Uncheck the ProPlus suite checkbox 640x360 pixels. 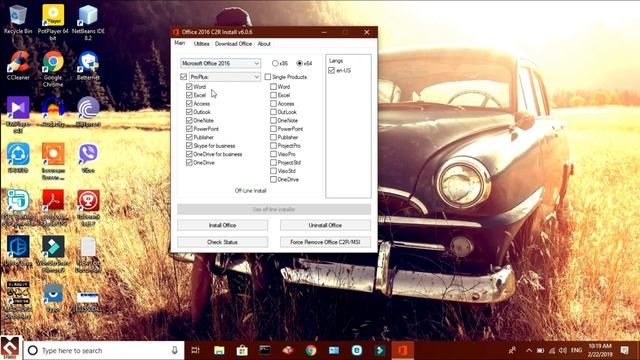[183, 77]
